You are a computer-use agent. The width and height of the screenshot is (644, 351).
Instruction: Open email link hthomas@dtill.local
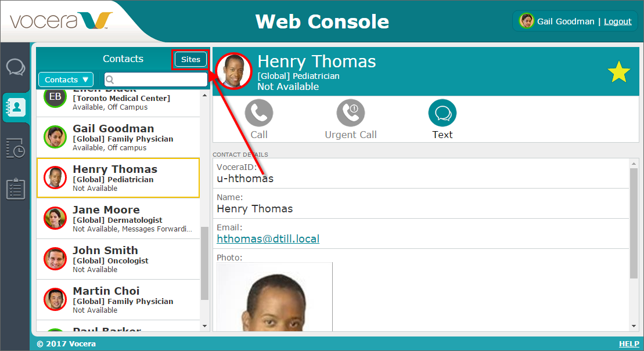click(x=268, y=239)
